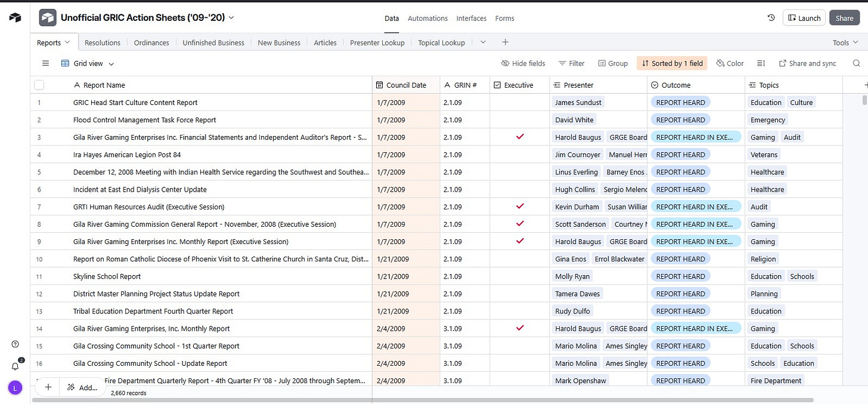Open the Unfinished Business table tab
868x404 pixels.
[x=213, y=42]
